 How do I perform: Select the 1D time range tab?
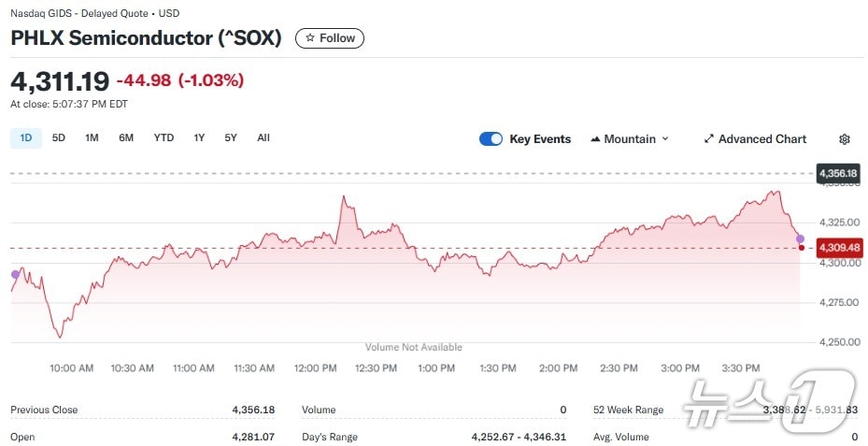coord(26,138)
